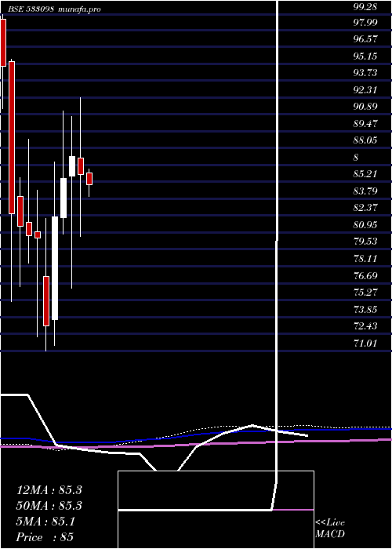Select the last small red candlestick
Screen dimensions: 392x549
click(89, 179)
